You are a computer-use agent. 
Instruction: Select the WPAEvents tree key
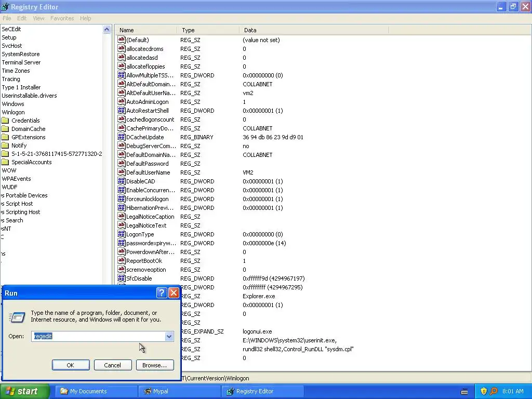pyautogui.click(x=16, y=179)
